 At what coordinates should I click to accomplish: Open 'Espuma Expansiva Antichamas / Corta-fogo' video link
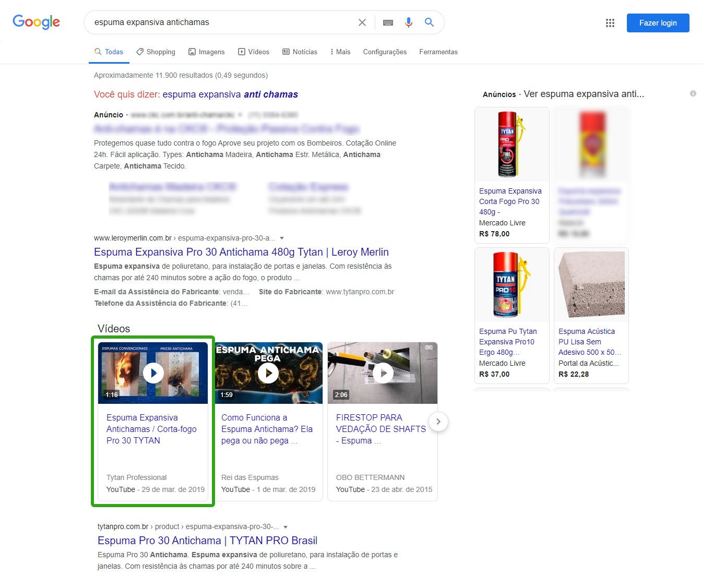click(151, 429)
